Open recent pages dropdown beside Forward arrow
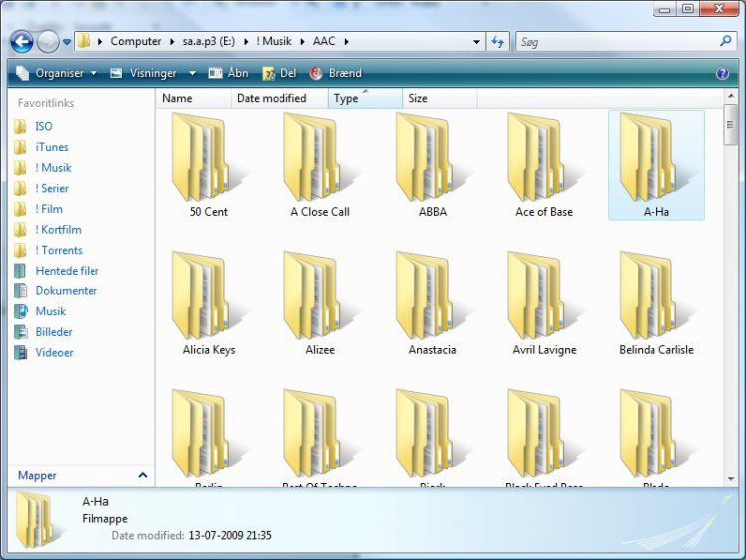The image size is (746, 560). click(67, 42)
